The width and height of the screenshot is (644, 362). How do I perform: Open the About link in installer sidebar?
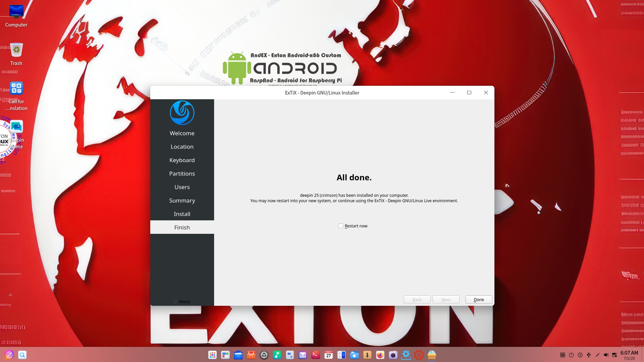point(182,301)
